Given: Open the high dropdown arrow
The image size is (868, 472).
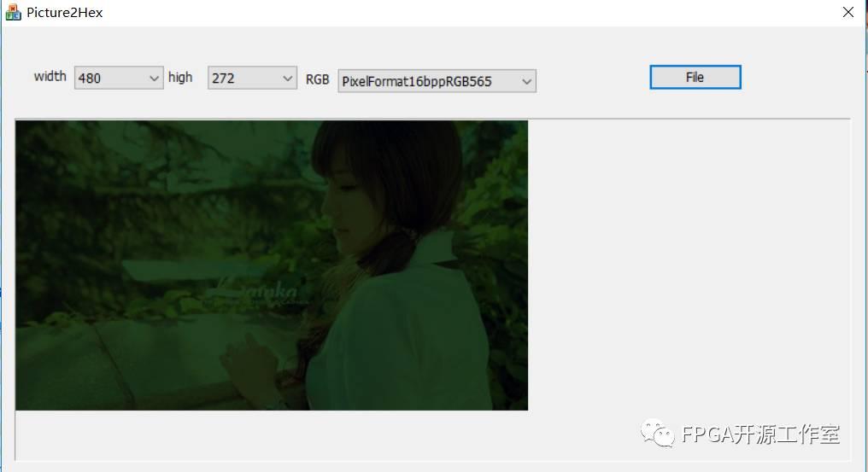Looking at the screenshot, I should click(x=287, y=79).
